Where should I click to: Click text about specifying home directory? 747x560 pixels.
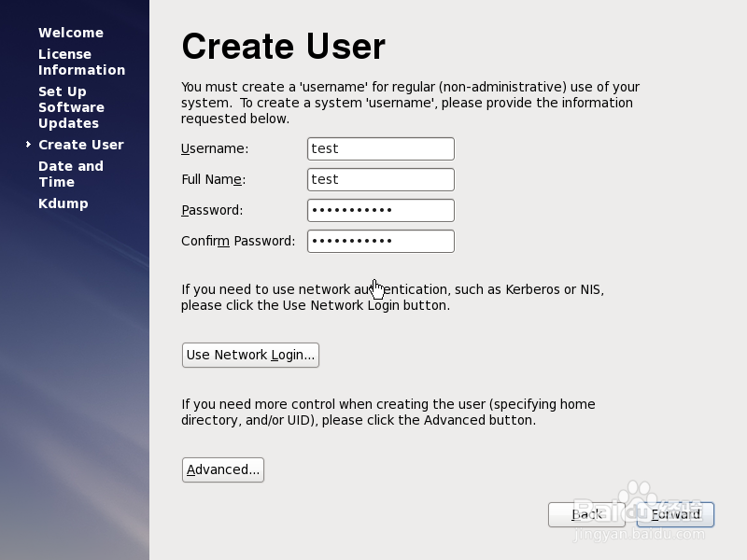pos(388,412)
